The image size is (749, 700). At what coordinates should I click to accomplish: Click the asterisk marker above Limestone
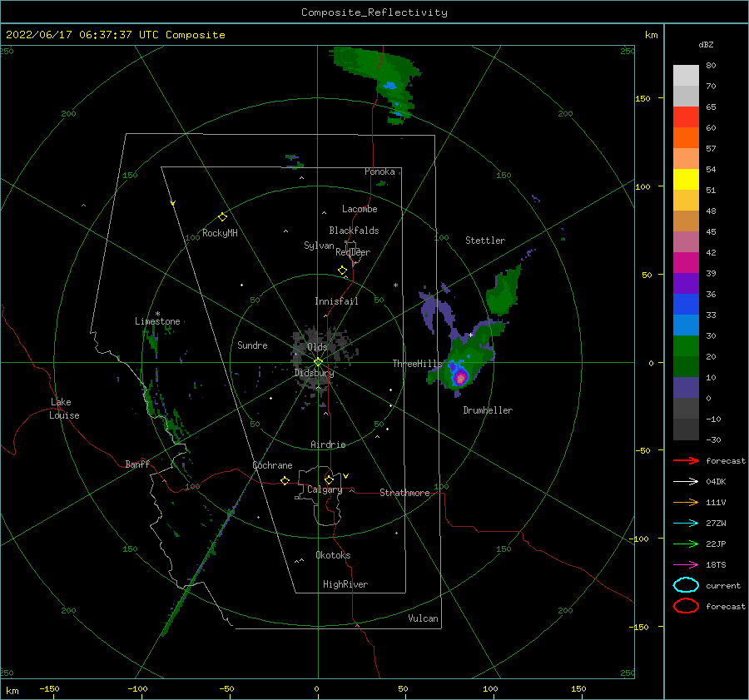157,314
